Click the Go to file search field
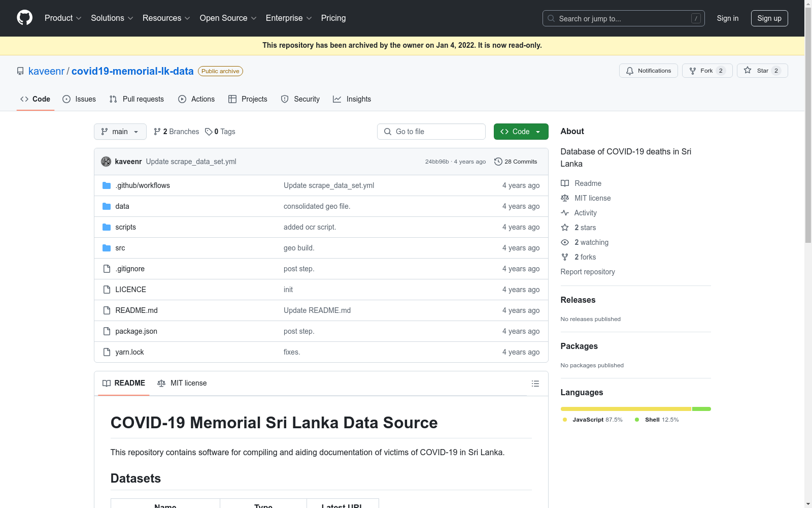Image resolution: width=812 pixels, height=508 pixels. pos(431,132)
